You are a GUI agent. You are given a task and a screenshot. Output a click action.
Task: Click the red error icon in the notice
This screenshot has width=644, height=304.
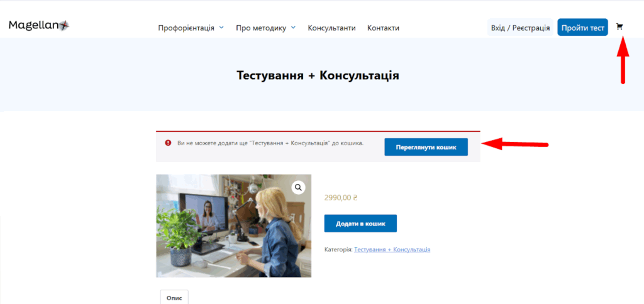click(168, 143)
